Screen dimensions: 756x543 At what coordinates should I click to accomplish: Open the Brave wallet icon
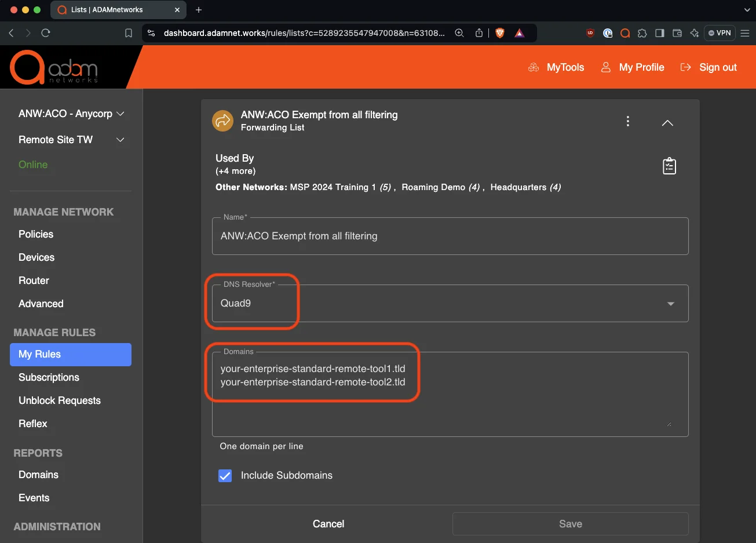tap(677, 33)
